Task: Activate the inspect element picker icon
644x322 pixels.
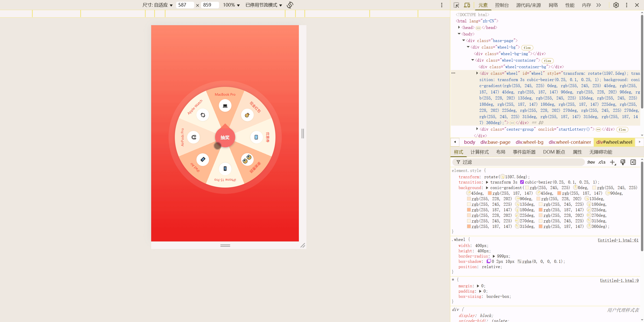Action: coord(456,5)
